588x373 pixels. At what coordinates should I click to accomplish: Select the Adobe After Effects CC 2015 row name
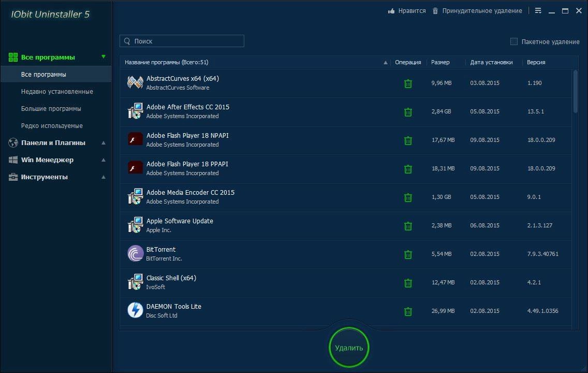point(187,107)
